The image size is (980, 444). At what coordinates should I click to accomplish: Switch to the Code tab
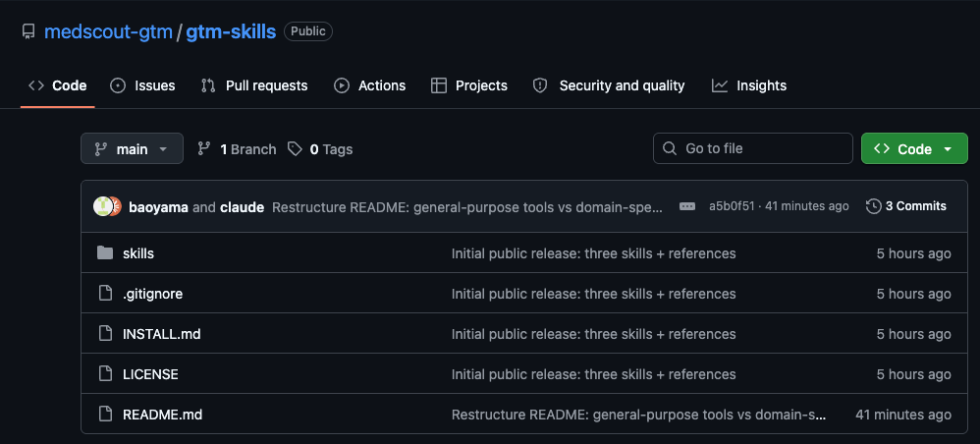point(58,85)
